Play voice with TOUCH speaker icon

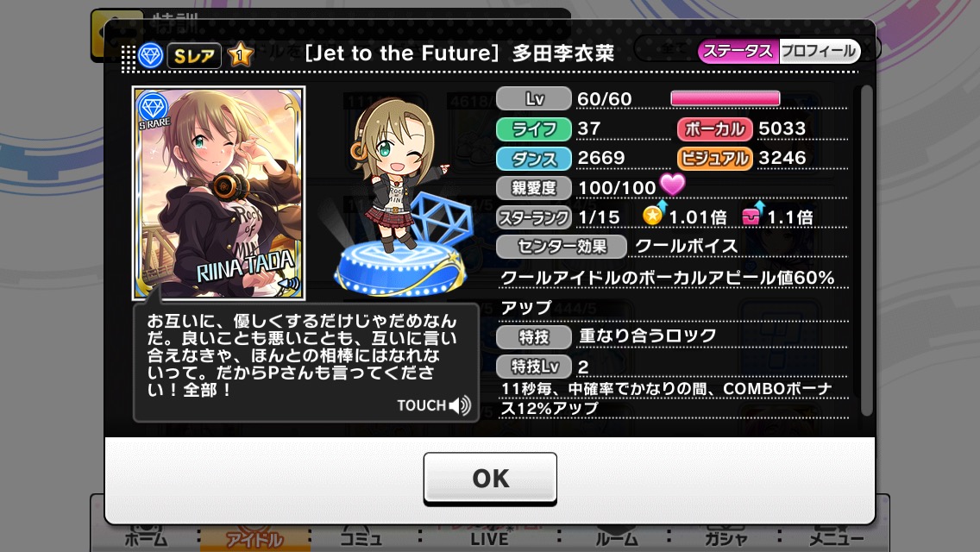point(435,405)
